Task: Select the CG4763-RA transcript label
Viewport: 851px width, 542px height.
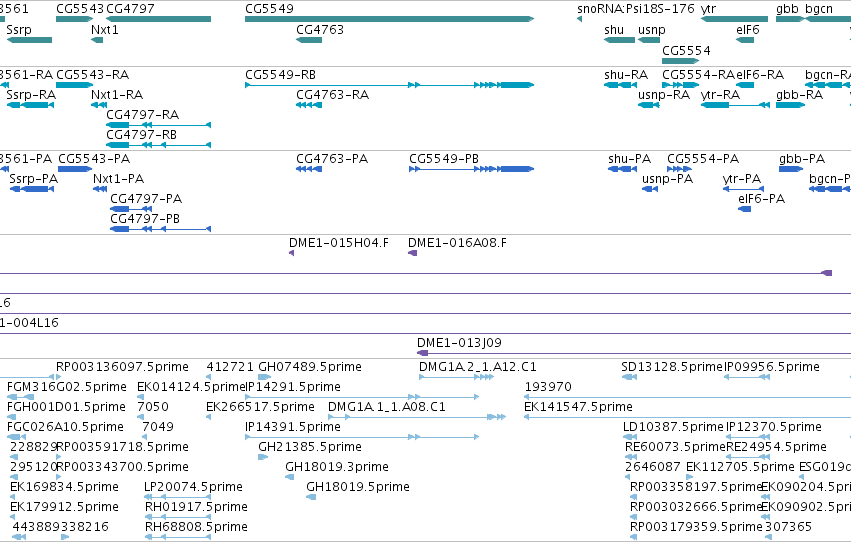Action: tap(332, 94)
